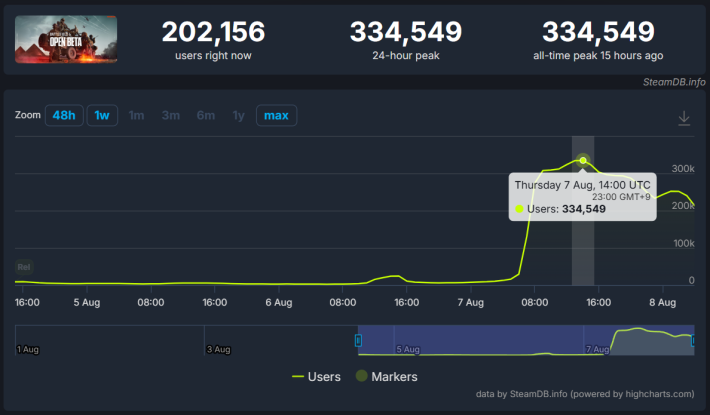Choose the 1y zoom option
Viewport: 710px width, 415px height.
(238, 116)
